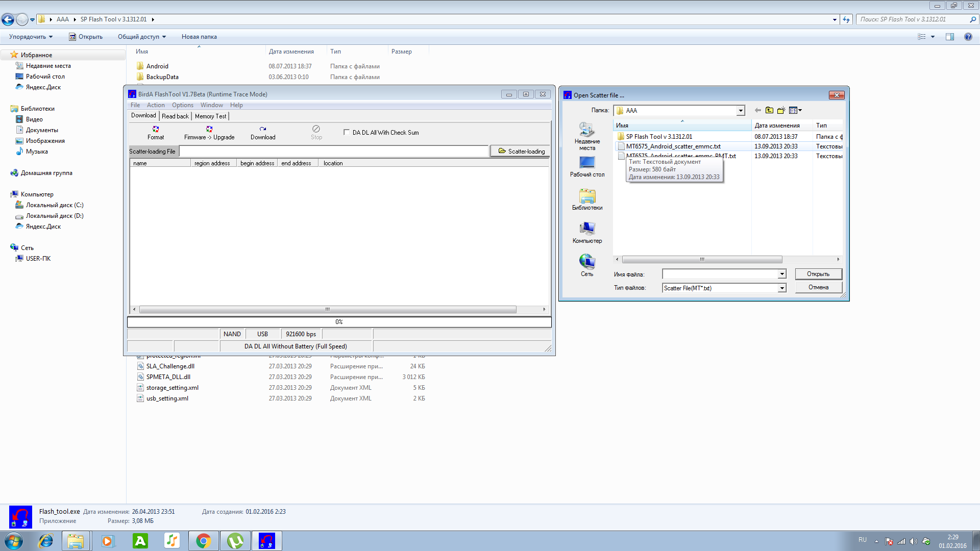Enable DA DL All With Check Sum
The image size is (980, 551).
coord(347,133)
